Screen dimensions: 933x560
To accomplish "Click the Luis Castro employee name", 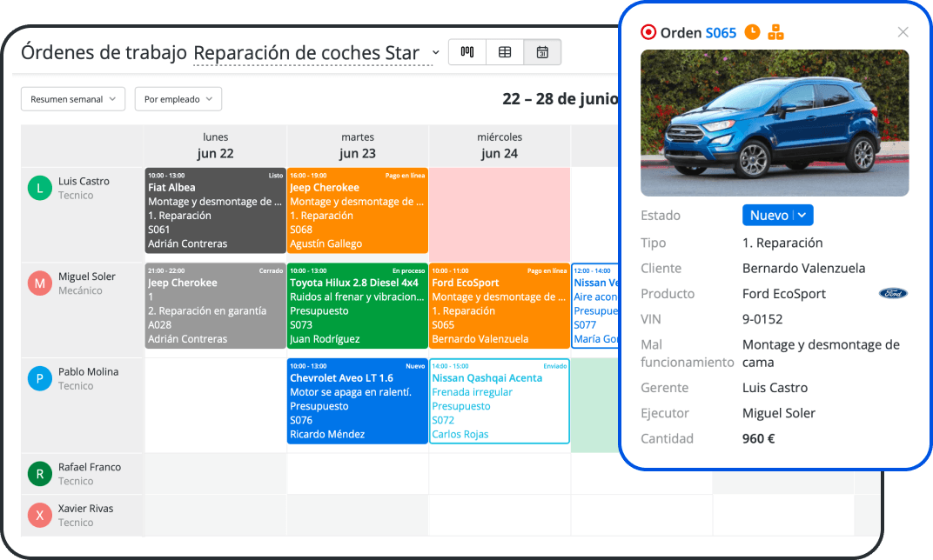I will pyautogui.click(x=84, y=182).
